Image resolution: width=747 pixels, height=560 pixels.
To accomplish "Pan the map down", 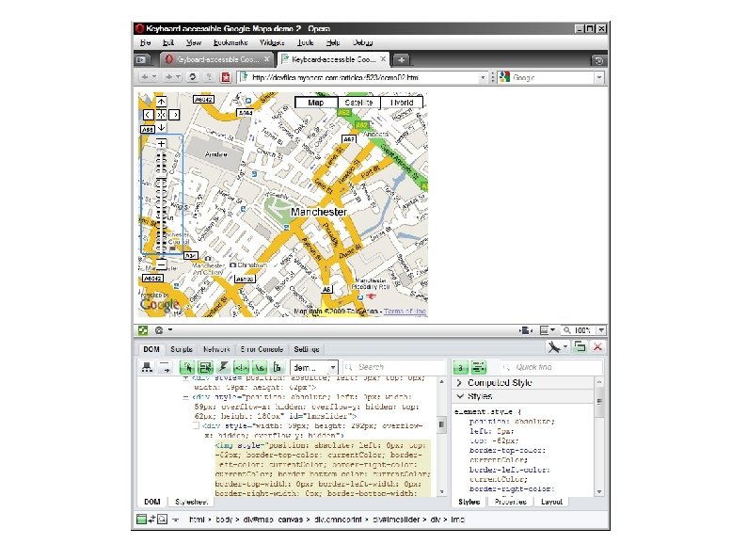I will pyautogui.click(x=162, y=127).
